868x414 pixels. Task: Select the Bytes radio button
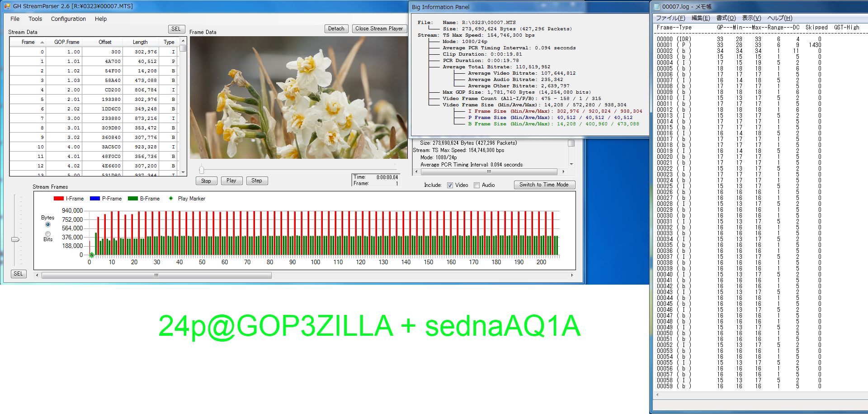(x=48, y=224)
